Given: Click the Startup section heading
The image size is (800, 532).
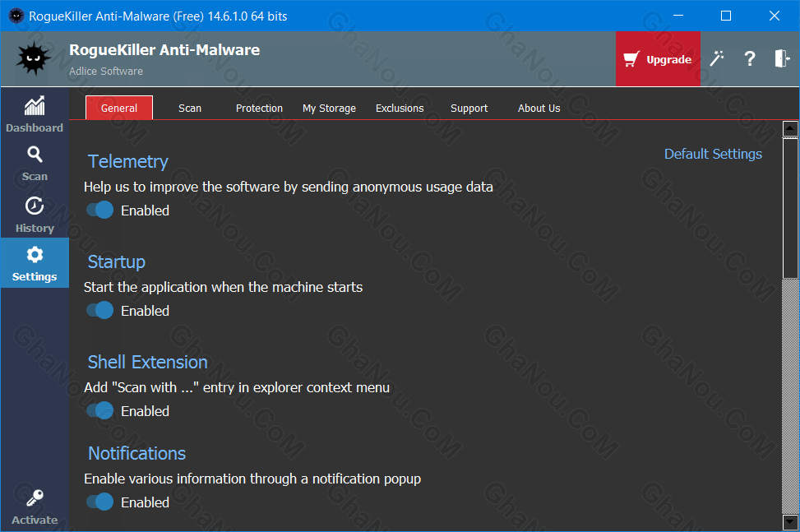Looking at the screenshot, I should pos(116,261).
